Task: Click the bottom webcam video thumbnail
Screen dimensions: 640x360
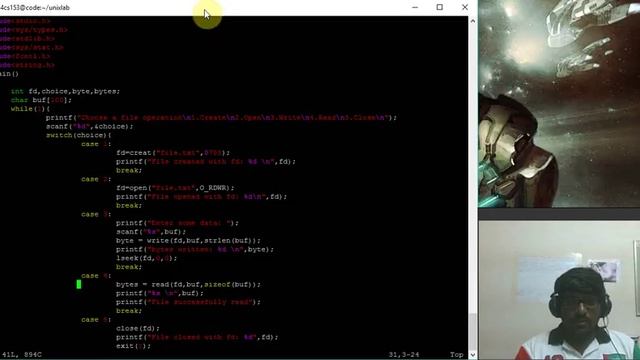Action: pyautogui.click(x=559, y=290)
